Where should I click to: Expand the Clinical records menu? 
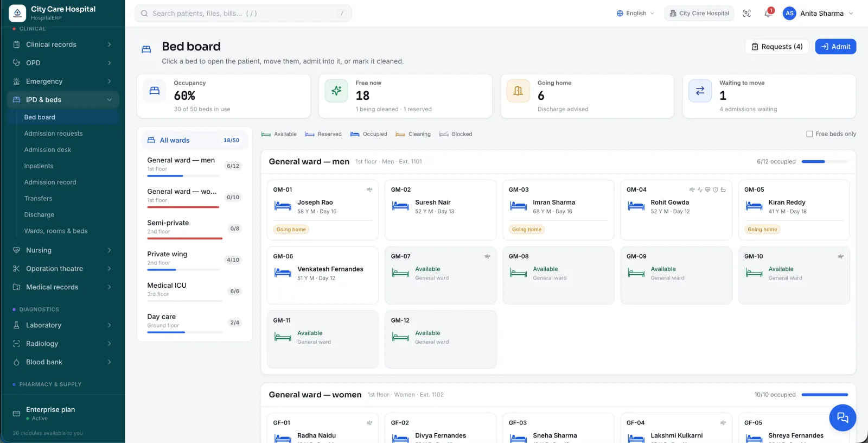(x=62, y=45)
